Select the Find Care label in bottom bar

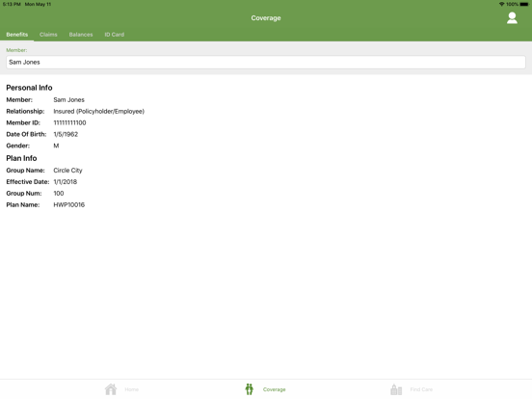pos(421,389)
